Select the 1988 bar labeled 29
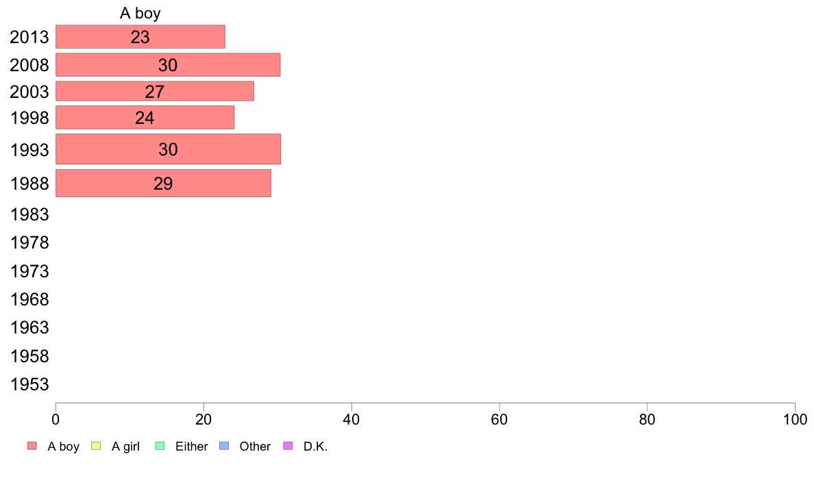Screen dimensions: 814x504 point(163,184)
